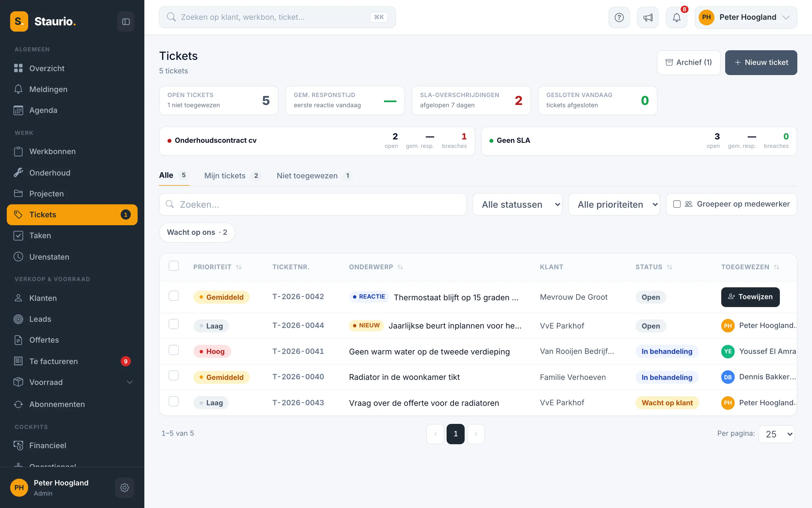Image resolution: width=812 pixels, height=508 pixels.
Task: Open Taken in the sidebar
Action: 72,236
